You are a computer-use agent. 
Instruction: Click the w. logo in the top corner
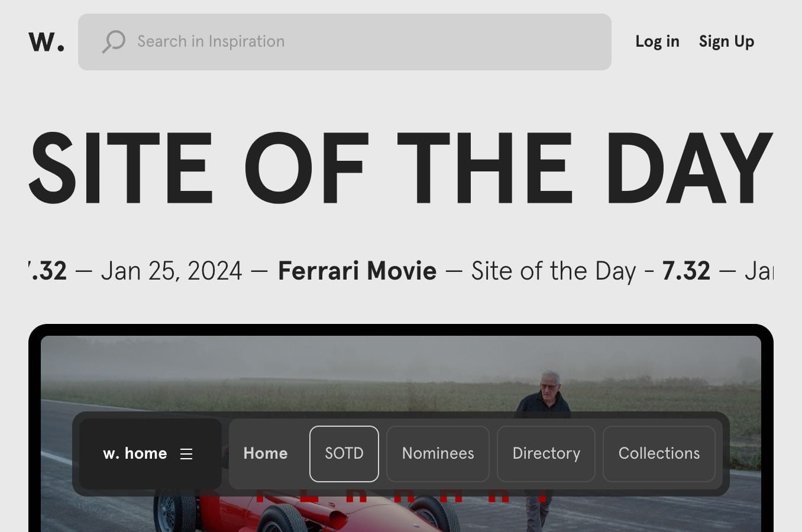(46, 41)
